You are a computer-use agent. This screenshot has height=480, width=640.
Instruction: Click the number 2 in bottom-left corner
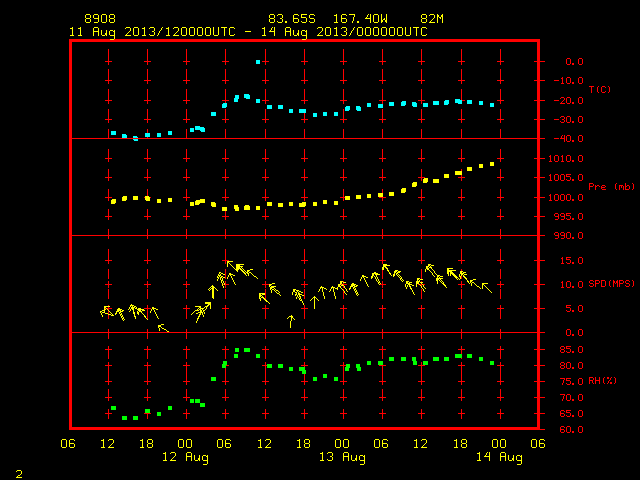coord(19,474)
